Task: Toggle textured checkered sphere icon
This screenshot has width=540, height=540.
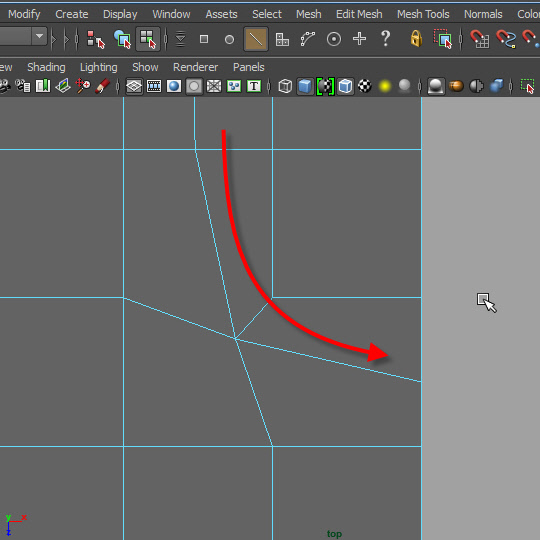Action: pyautogui.click(x=365, y=86)
